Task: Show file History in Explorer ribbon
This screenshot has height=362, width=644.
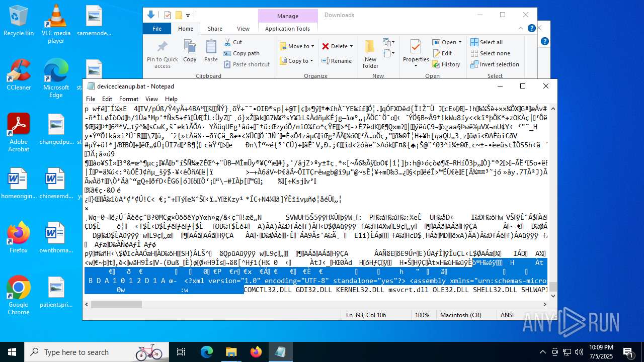Action: pyautogui.click(x=446, y=64)
